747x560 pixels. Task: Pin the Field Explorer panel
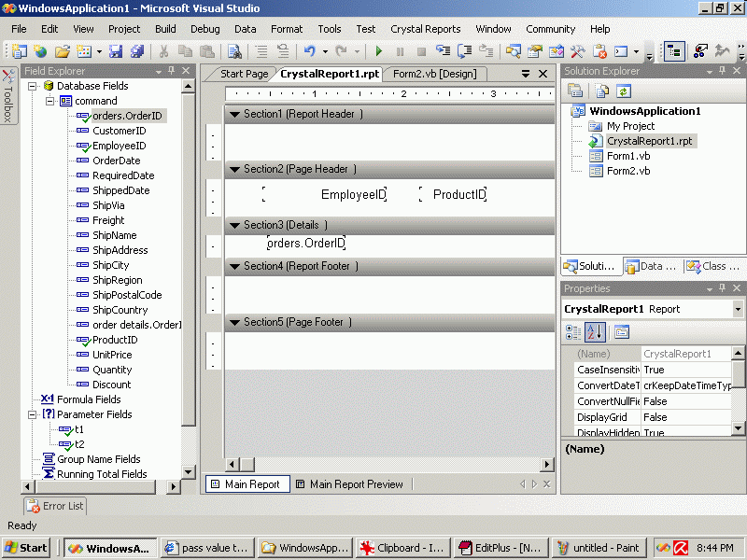pos(172,71)
